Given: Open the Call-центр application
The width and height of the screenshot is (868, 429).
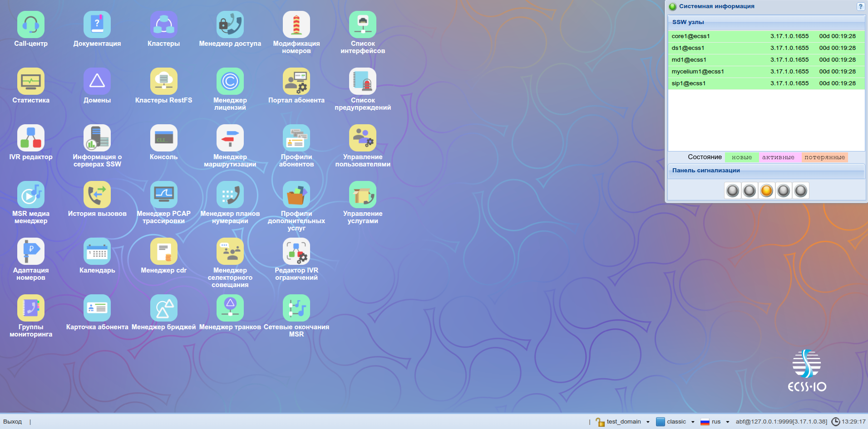Looking at the screenshot, I should click(31, 24).
